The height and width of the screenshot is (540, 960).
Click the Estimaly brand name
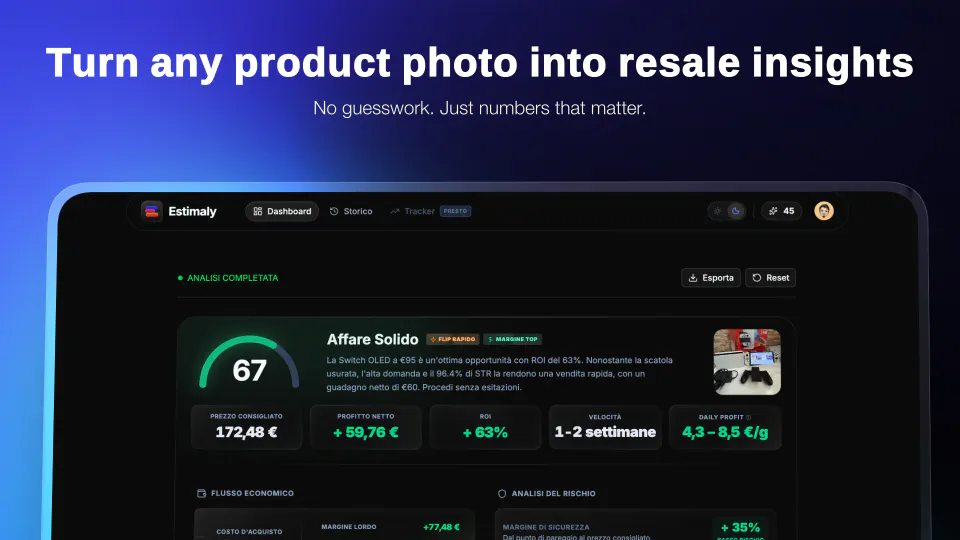[192, 211]
